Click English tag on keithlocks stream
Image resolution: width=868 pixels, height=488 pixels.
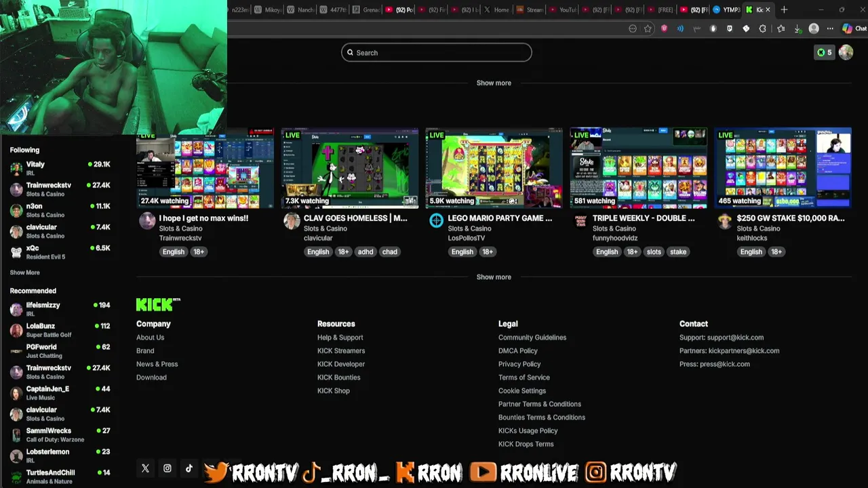[x=751, y=251]
